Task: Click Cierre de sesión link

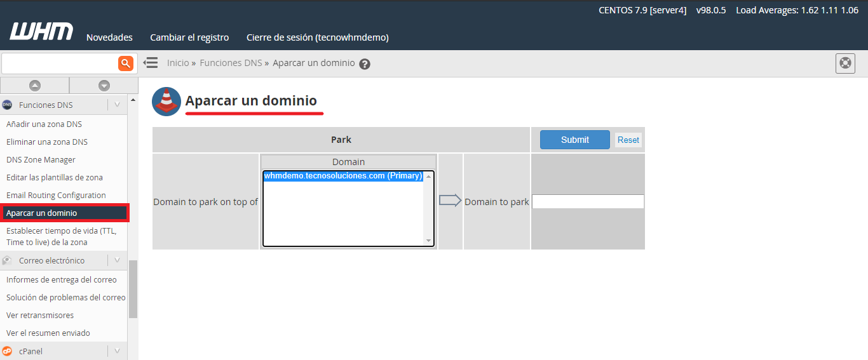Action: [x=317, y=37]
